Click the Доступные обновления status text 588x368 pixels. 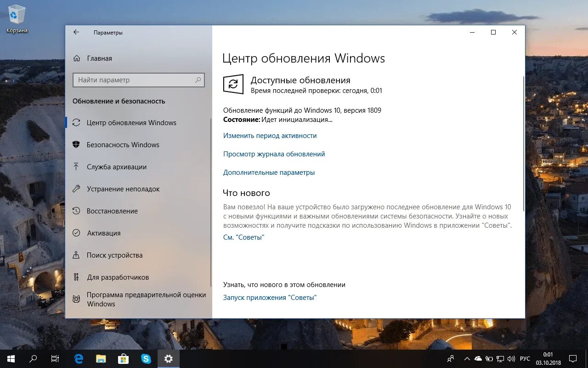point(300,80)
